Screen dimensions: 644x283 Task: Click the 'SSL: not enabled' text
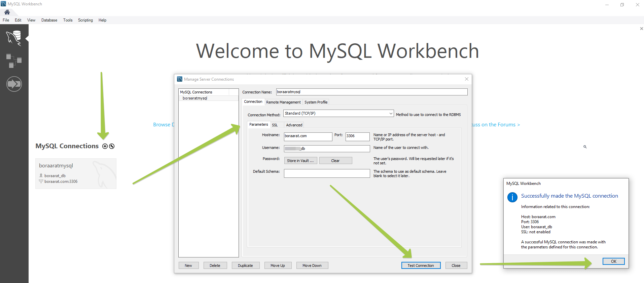[536, 232]
